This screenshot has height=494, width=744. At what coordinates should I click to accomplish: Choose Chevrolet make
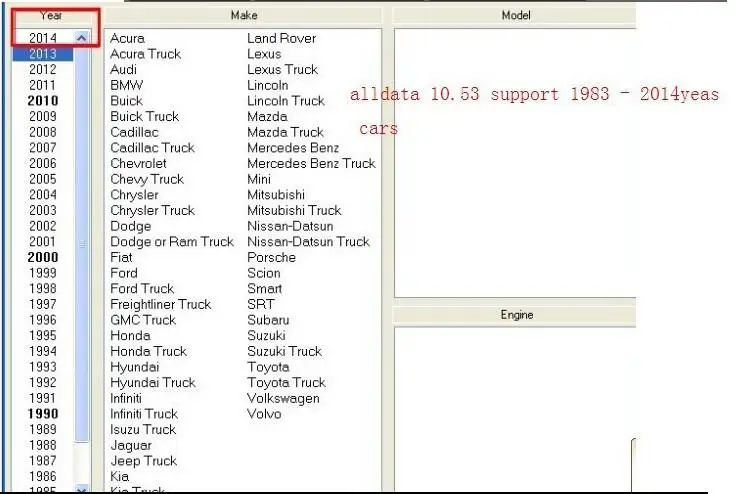click(138, 163)
